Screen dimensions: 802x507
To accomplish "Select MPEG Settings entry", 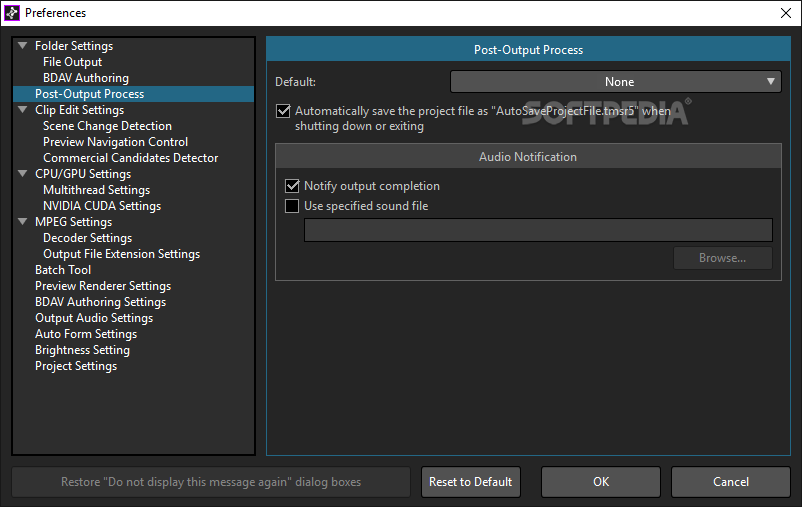I will [x=73, y=222].
